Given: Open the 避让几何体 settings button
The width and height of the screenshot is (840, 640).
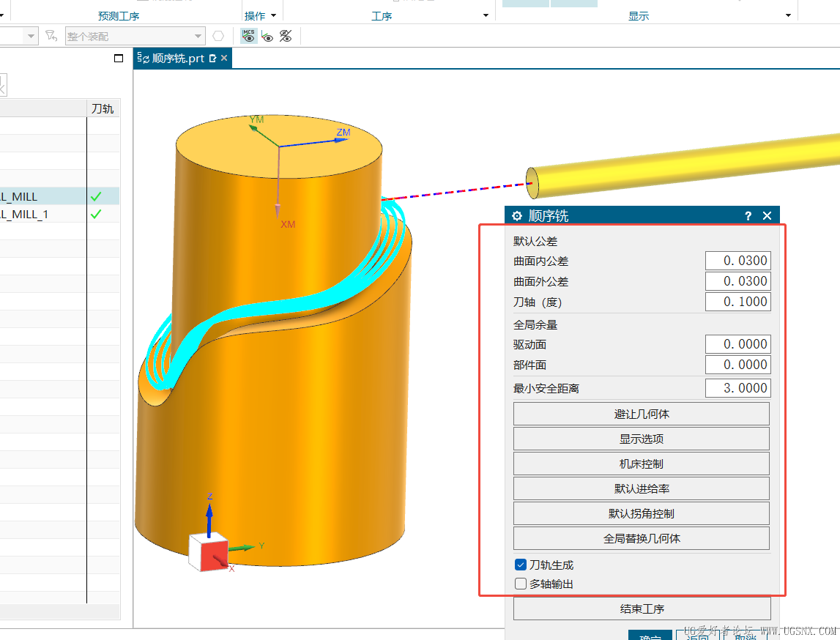Looking at the screenshot, I should [642, 414].
